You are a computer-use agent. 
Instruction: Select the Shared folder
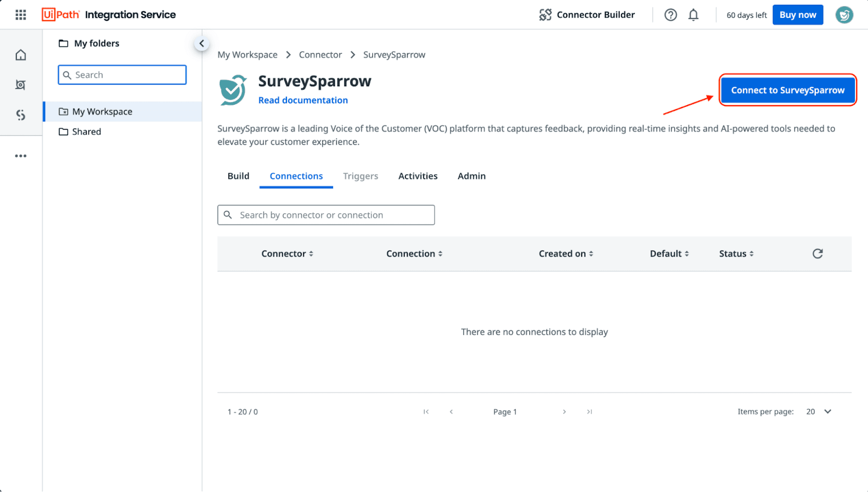pos(86,132)
